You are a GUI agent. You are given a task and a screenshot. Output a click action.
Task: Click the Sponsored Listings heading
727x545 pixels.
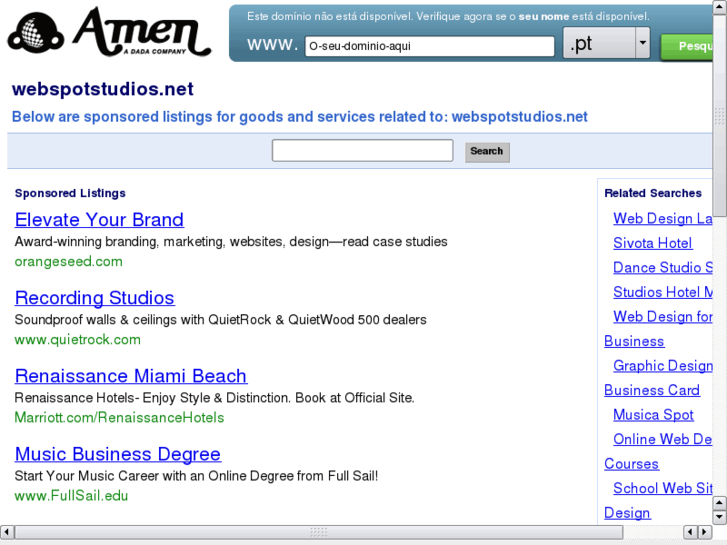(70, 193)
